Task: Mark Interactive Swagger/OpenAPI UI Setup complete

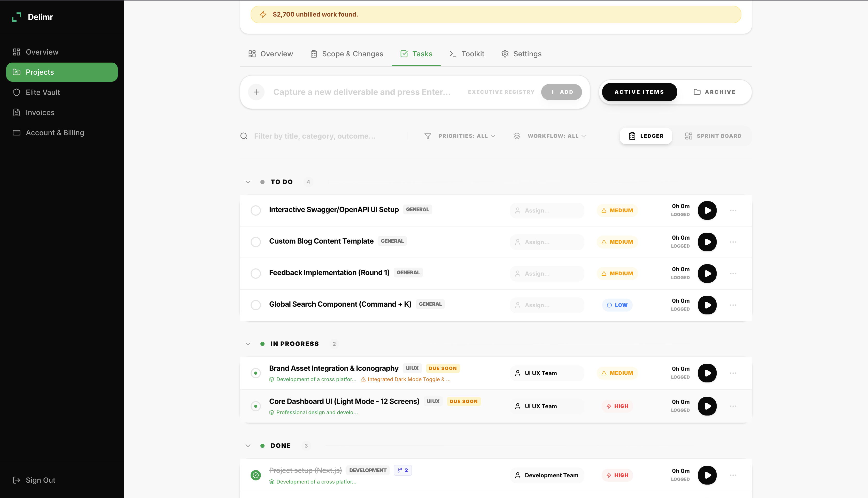Action: point(255,210)
